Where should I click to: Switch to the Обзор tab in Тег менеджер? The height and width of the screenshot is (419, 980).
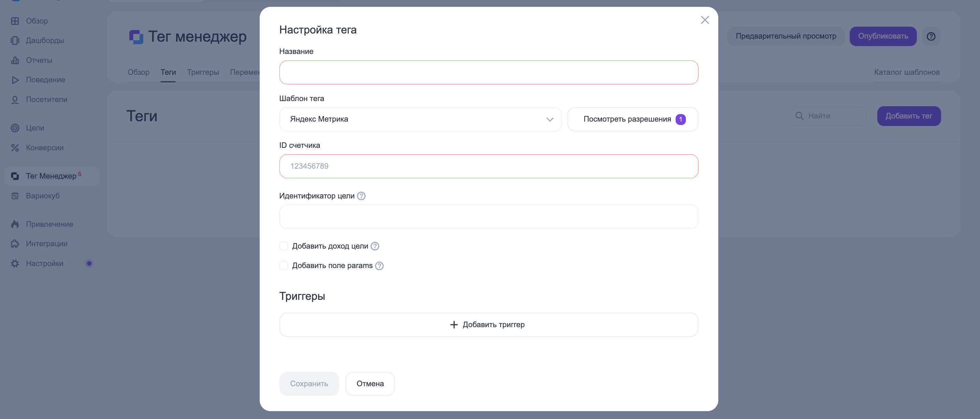(138, 72)
